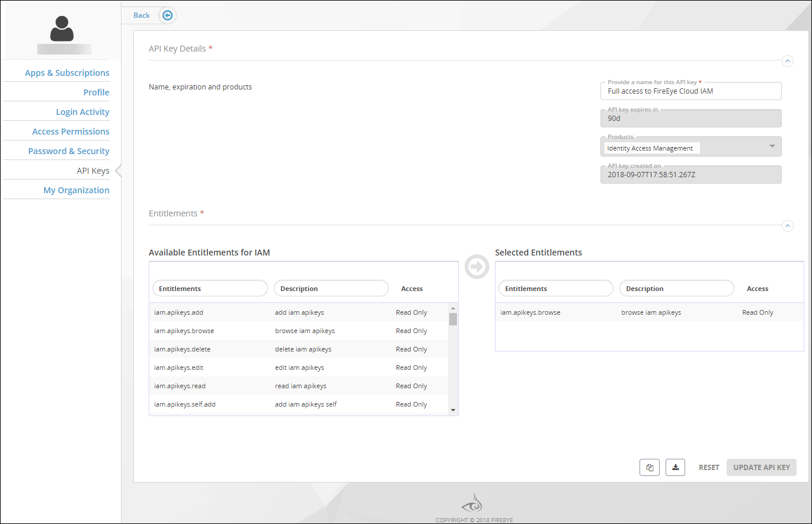Click 'add iam apikeys self' description
This screenshot has height=524, width=812.
(306, 404)
